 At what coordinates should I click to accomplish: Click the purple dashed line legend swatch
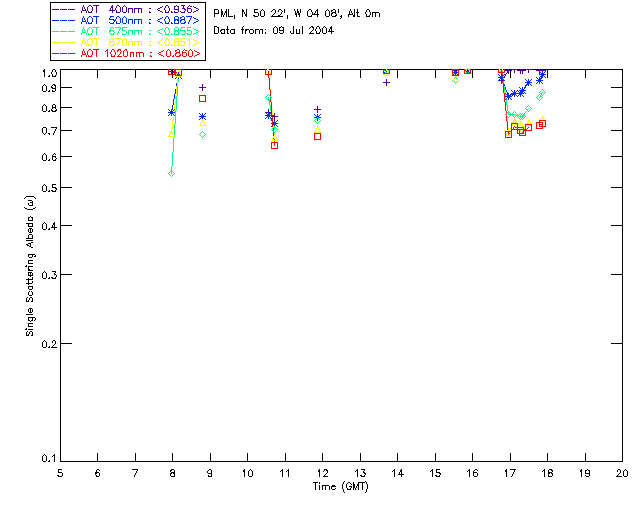64,9
